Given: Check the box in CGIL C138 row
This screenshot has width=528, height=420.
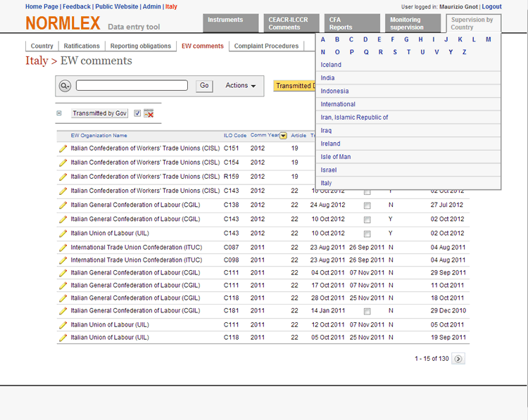Looking at the screenshot, I should click(367, 205).
